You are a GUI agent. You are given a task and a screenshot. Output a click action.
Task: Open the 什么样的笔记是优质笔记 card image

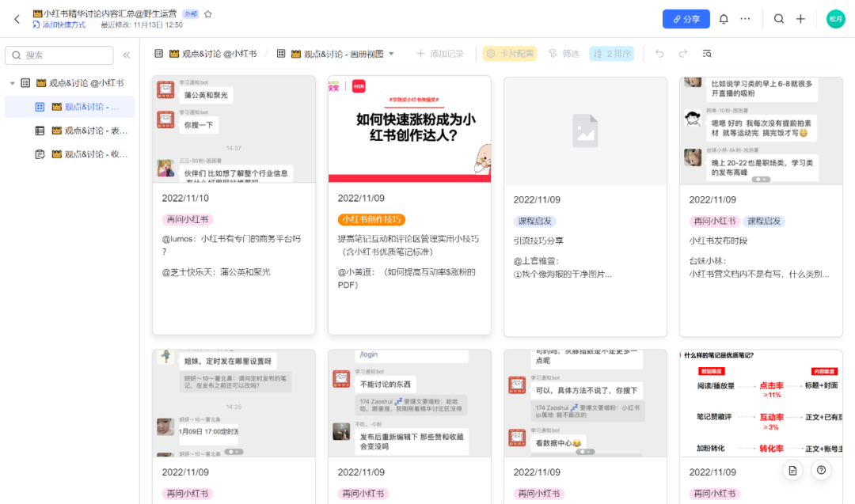coord(761,404)
